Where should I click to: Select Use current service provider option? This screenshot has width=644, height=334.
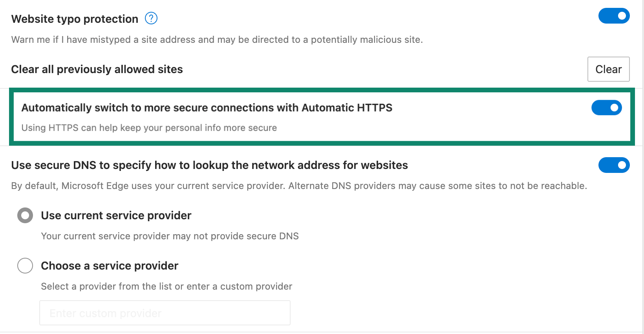pos(25,215)
